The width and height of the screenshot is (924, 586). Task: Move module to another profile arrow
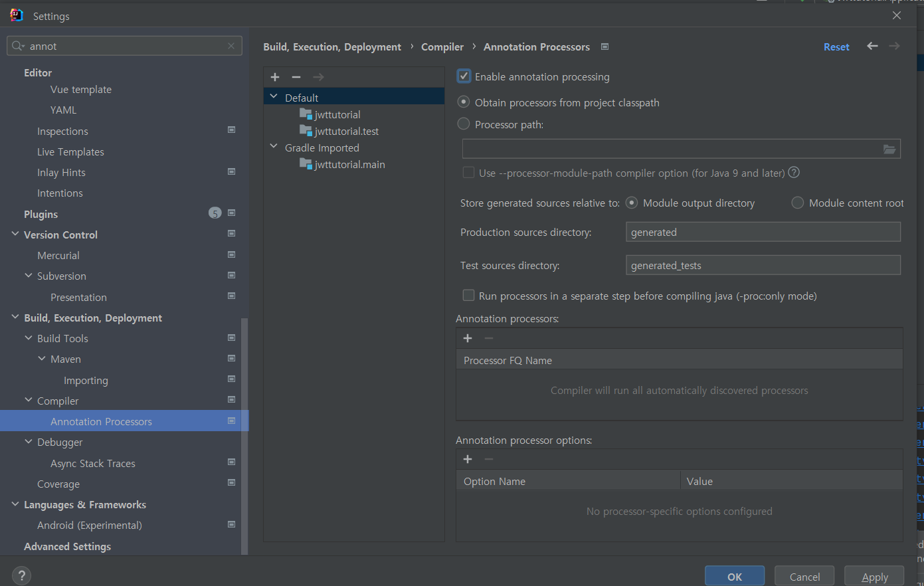(318, 77)
